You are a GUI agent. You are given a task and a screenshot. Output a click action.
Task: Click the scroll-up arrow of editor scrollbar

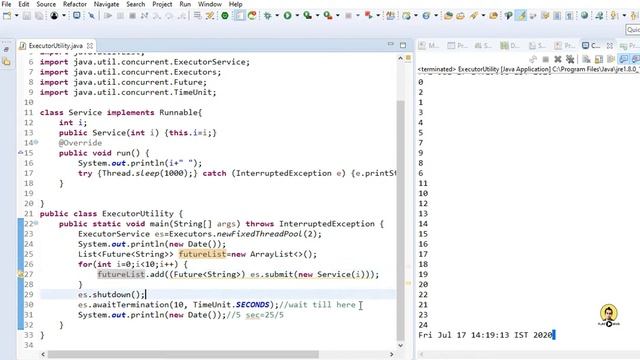pyautogui.click(x=400, y=59)
